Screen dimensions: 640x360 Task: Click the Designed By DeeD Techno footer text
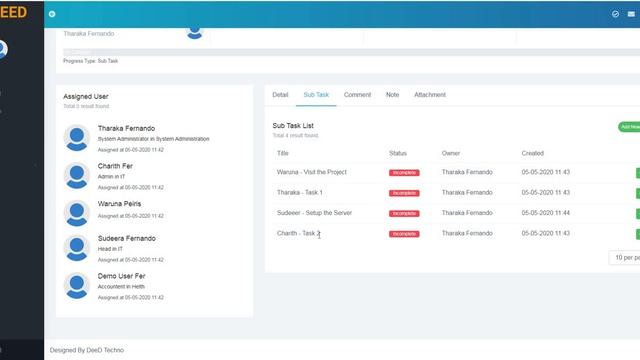pyautogui.click(x=87, y=350)
